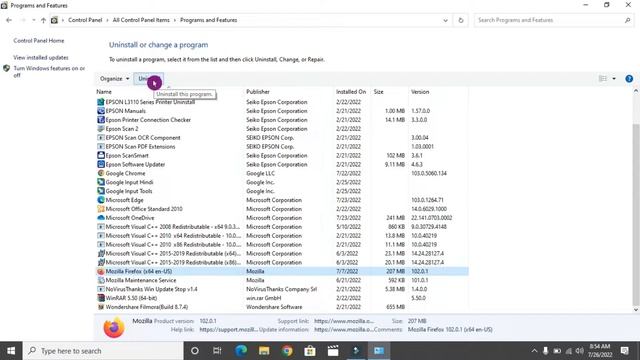The image size is (640, 360).
Task: Click the Wondershare Filmora icon
Action: click(101, 307)
